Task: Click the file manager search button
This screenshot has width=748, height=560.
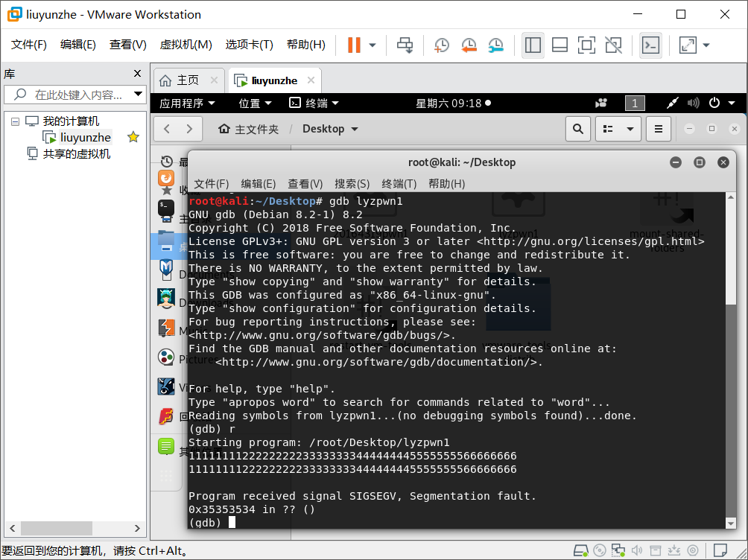Action: click(x=577, y=129)
